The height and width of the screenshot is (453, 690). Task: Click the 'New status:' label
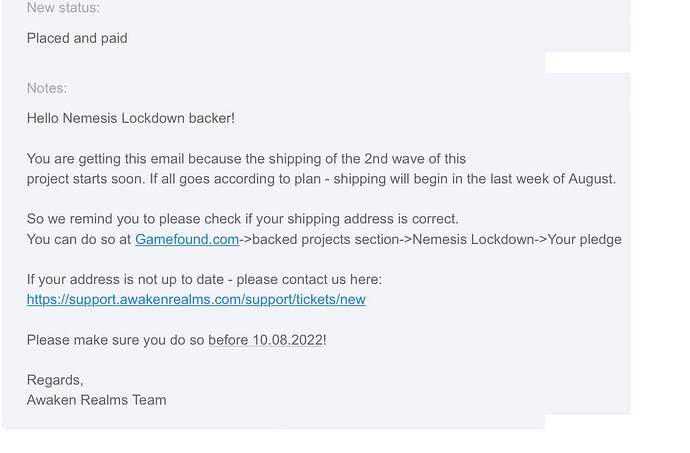click(x=63, y=7)
